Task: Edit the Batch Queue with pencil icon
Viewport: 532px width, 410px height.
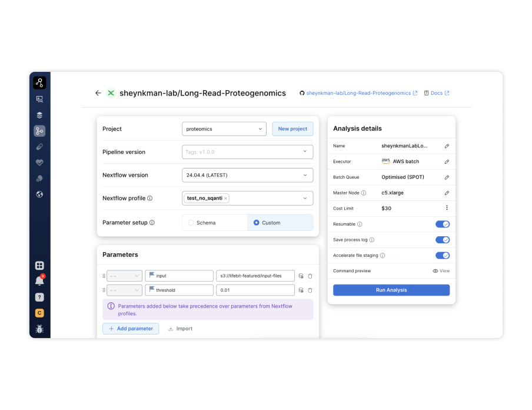Action: coord(447,177)
